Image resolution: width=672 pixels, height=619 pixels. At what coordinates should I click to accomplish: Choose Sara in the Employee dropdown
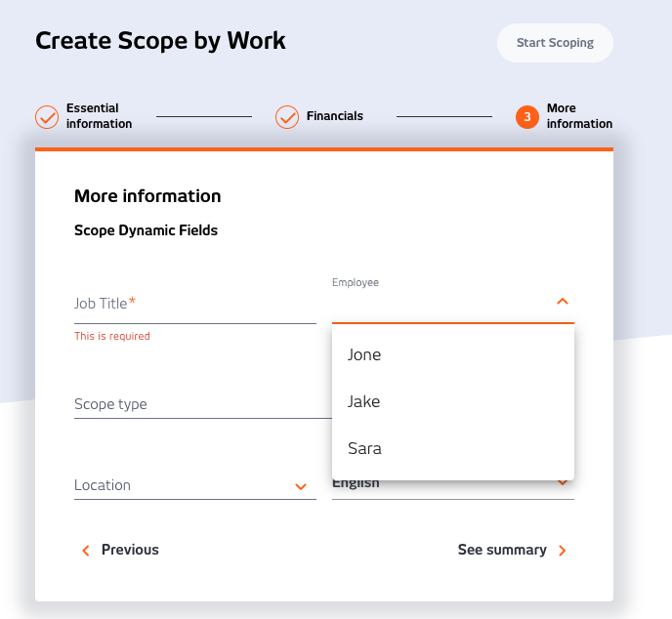click(453, 448)
